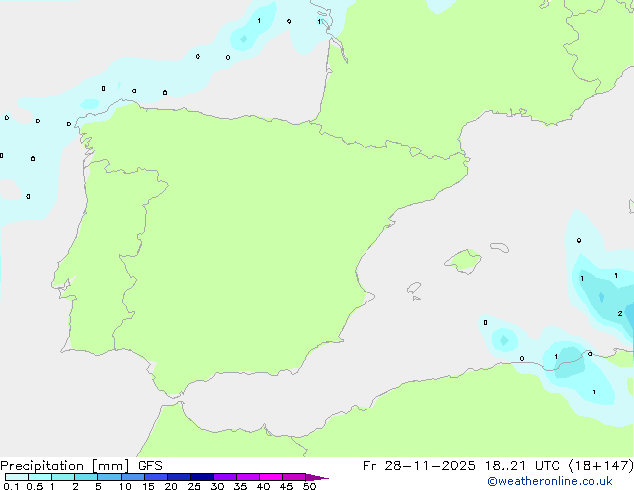
Task: Pick the 35–40 mm violet legend swatch
Action: click(x=247, y=477)
